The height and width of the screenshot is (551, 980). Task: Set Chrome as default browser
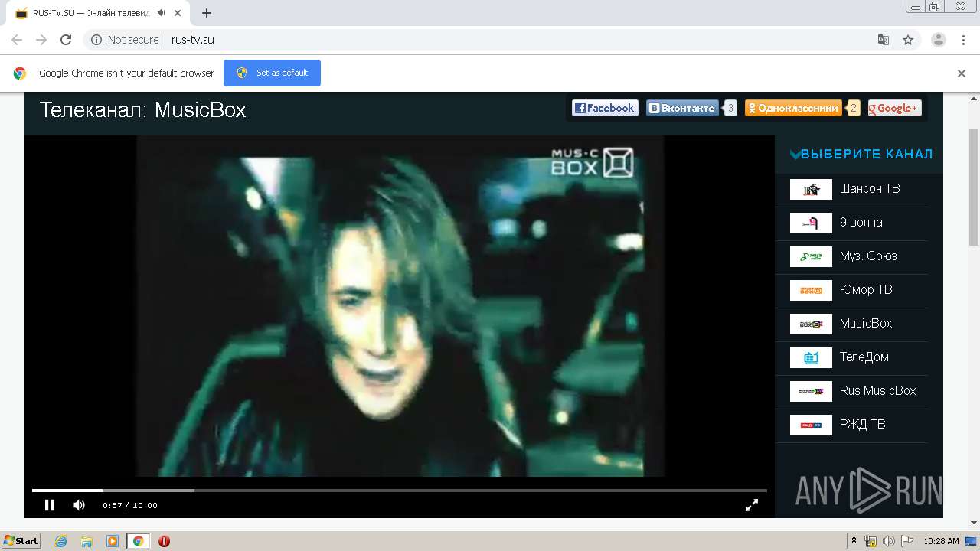click(272, 73)
